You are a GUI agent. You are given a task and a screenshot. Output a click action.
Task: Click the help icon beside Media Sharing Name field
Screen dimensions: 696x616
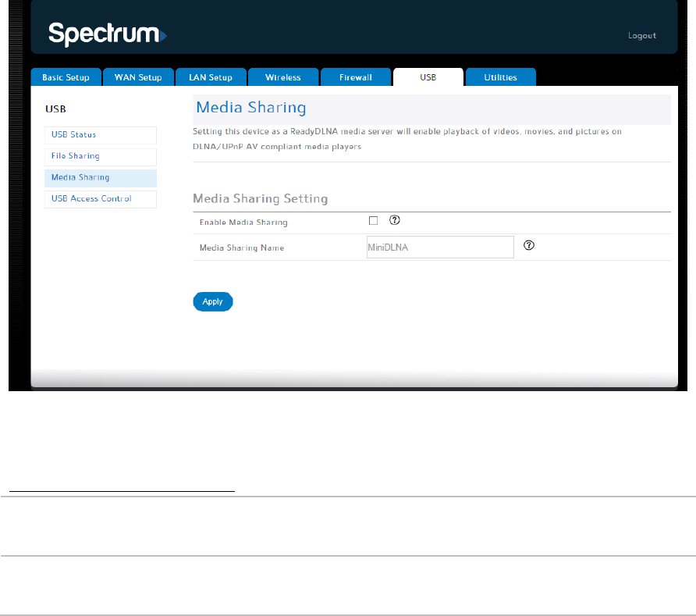point(529,246)
